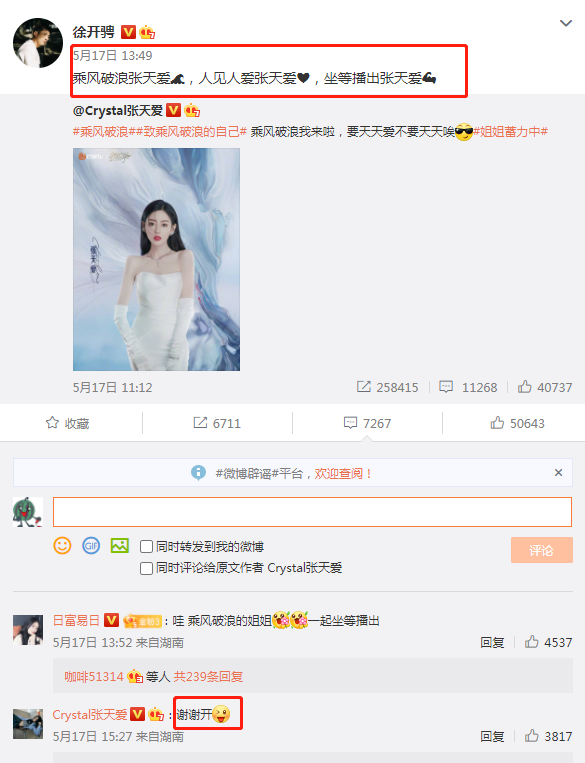This screenshot has height=763, width=585.
Task: Click 回复 under 日富易日's comment
Action: 492,643
